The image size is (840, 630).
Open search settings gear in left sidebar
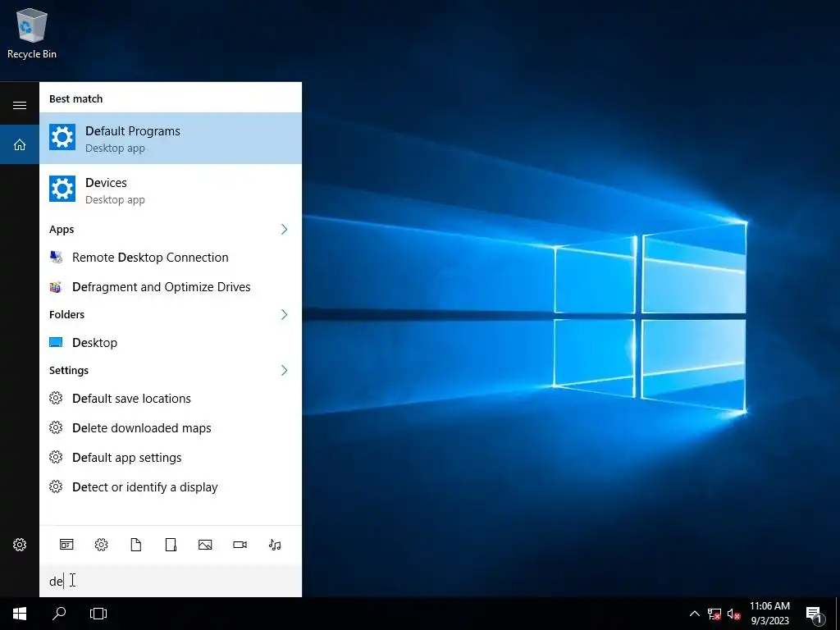tap(20, 545)
